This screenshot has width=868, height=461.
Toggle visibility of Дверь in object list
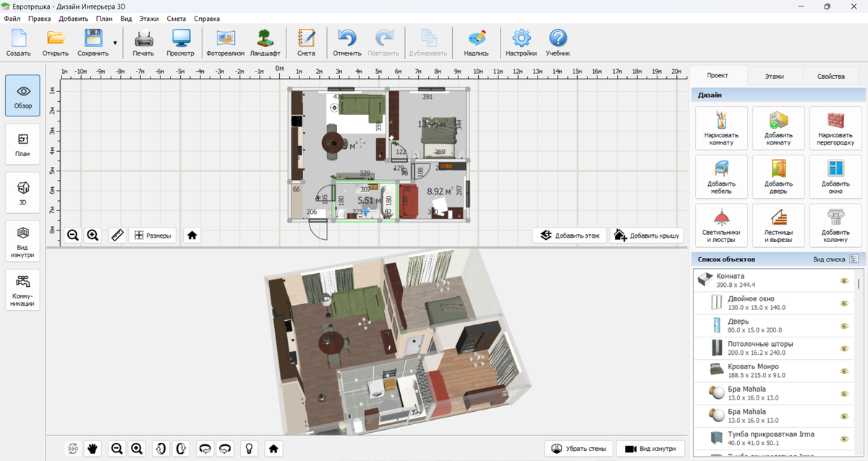843,325
